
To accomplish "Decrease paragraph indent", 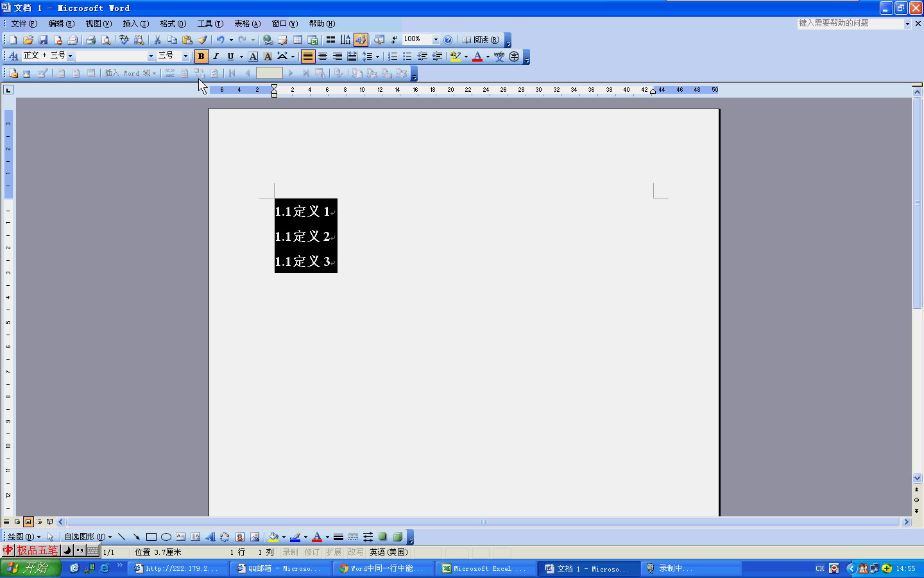I will [422, 57].
